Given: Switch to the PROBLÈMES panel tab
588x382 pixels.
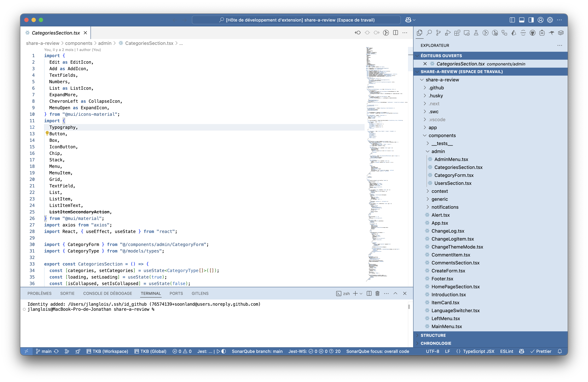Looking at the screenshot, I should coord(39,293).
